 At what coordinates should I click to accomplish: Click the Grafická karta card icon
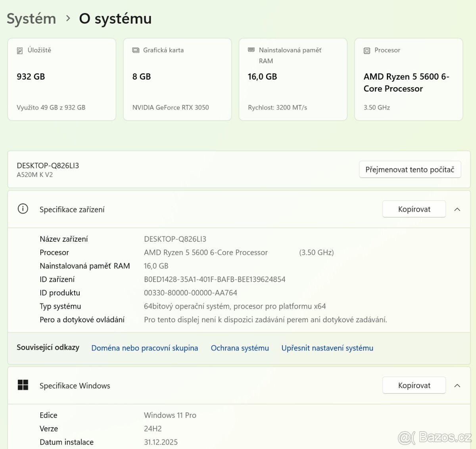(x=135, y=50)
